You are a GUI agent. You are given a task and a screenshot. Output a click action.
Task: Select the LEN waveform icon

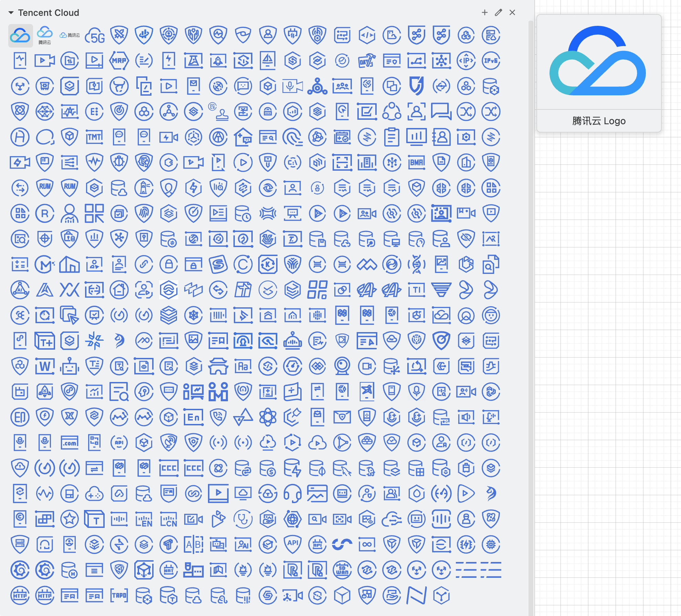144,519
